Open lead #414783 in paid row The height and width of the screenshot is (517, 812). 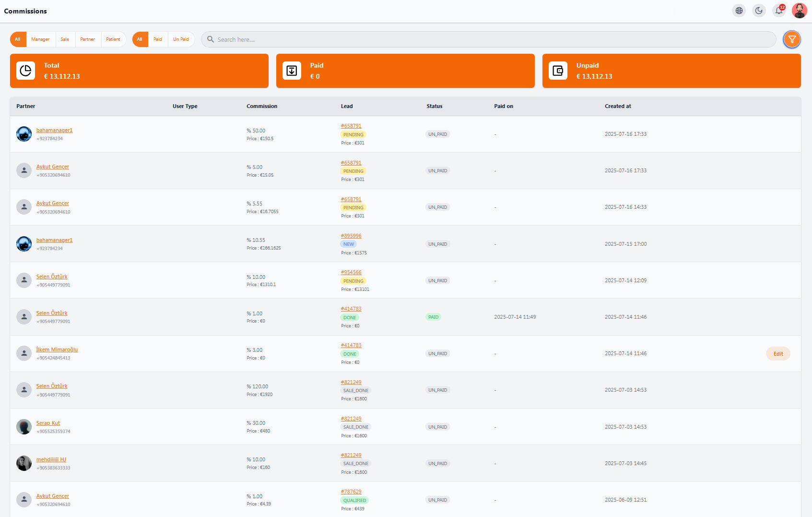click(351, 309)
